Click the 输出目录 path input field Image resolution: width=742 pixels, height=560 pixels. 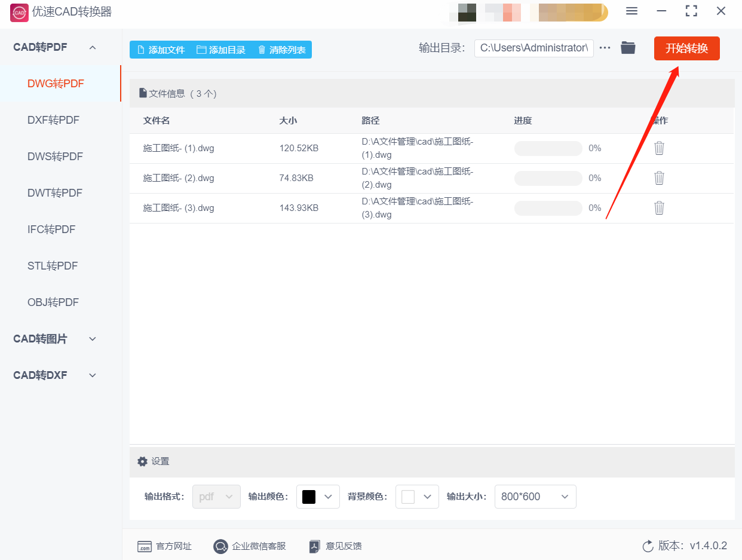tap(534, 48)
